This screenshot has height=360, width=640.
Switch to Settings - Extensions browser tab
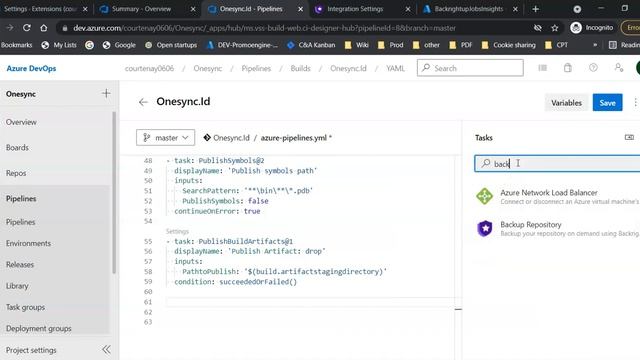40,9
